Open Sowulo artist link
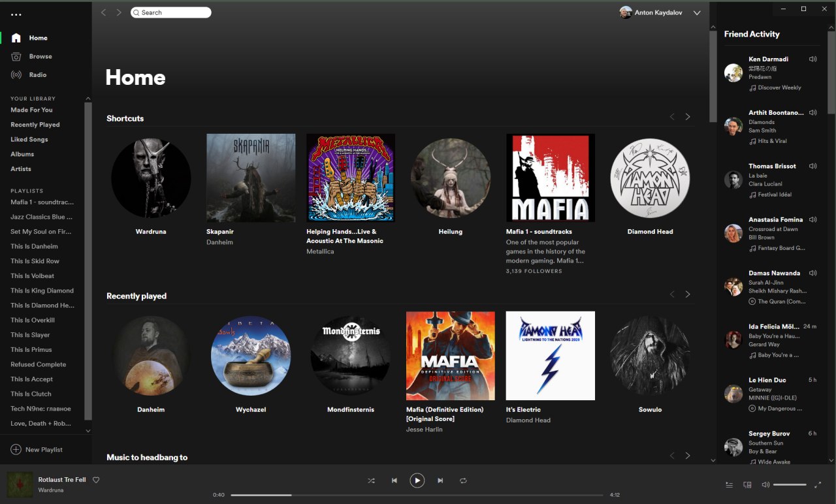 [x=650, y=409]
